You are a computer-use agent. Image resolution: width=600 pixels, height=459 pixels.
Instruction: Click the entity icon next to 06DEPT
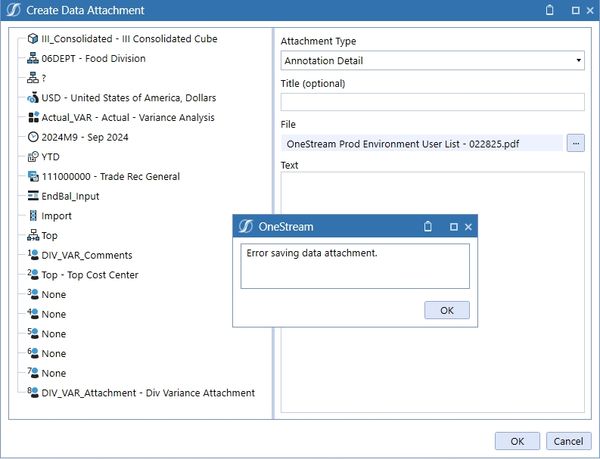pos(33,59)
